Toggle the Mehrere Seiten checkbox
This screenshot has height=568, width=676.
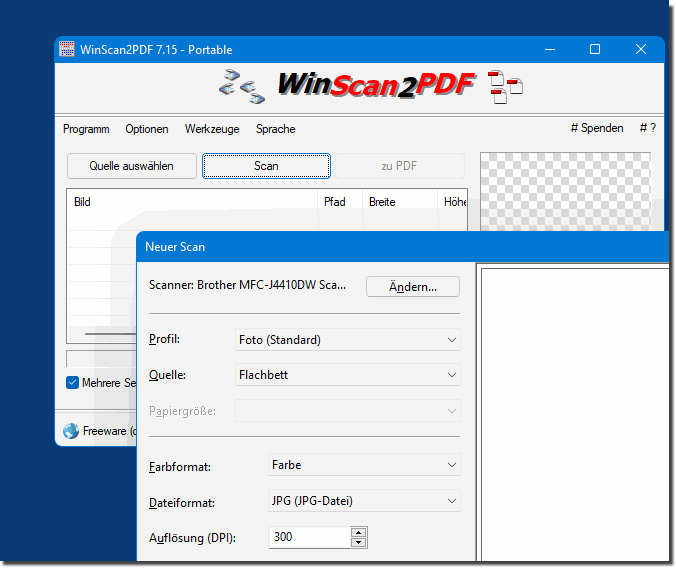(x=72, y=383)
